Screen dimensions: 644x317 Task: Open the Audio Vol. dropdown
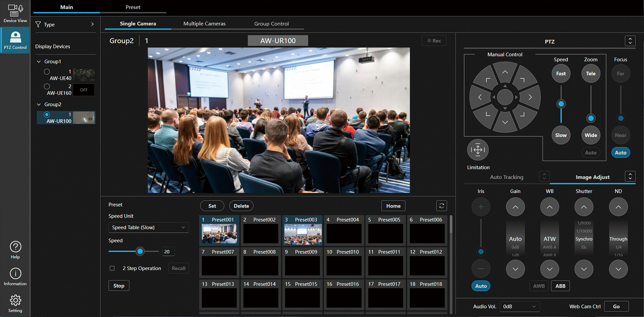point(519,306)
